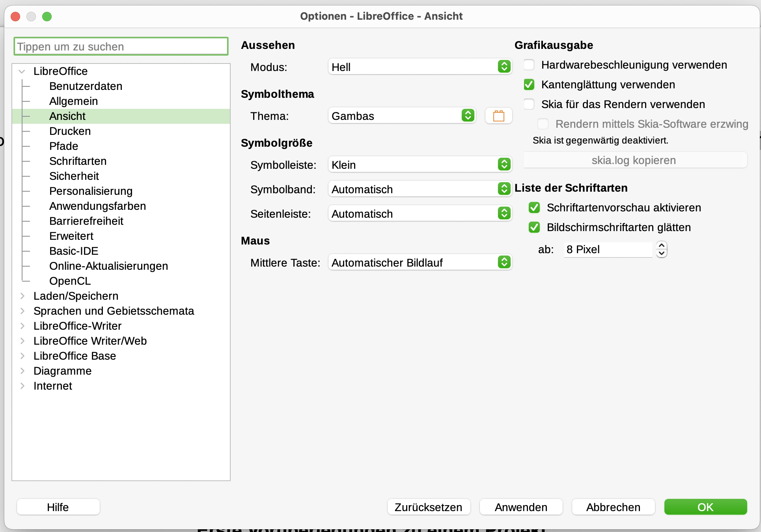
Task: Enable Hardwarebeschleunigung verwenden checkbox
Action: [529, 65]
